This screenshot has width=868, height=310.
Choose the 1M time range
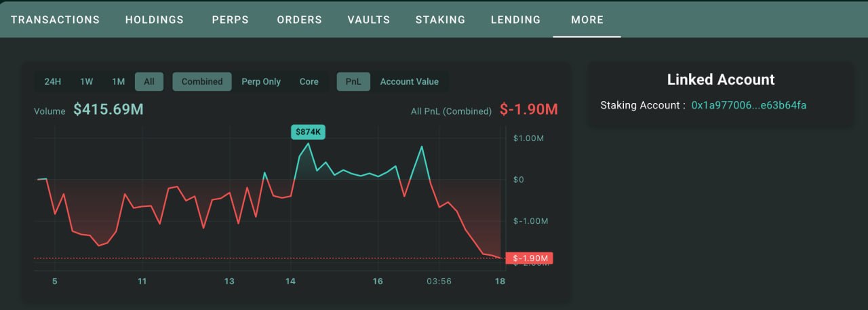pos(119,81)
